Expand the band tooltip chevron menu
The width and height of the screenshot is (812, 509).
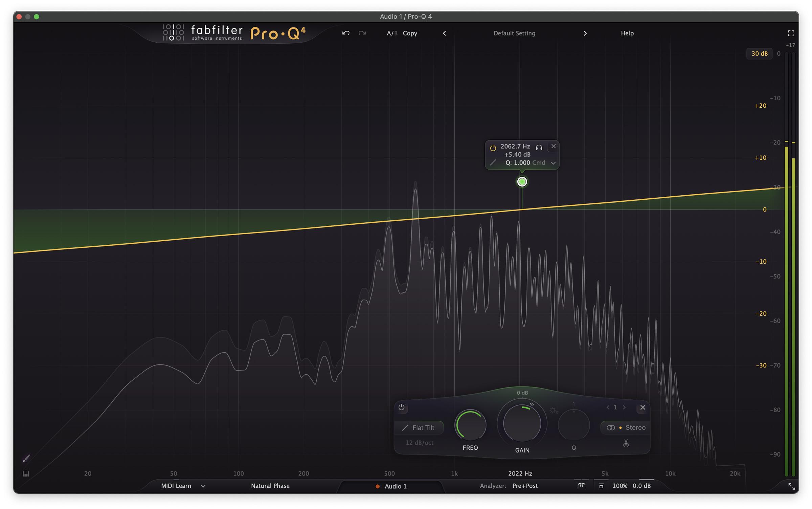tap(553, 163)
